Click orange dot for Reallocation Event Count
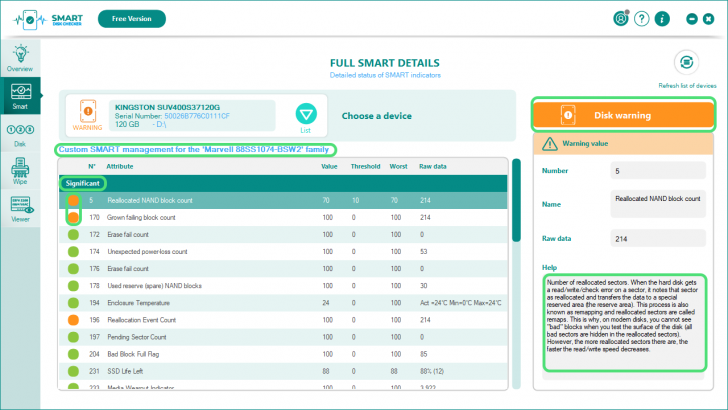Screen dimensions: 728x410 click(73, 320)
